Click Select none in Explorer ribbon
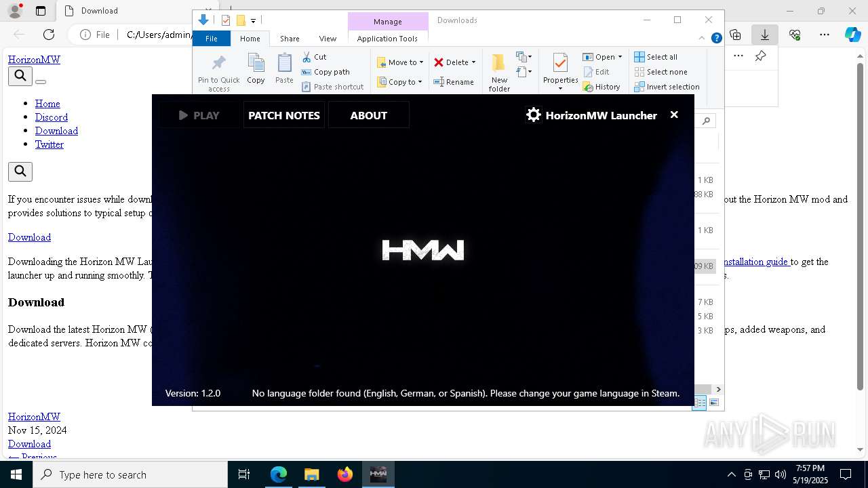The height and width of the screenshot is (488, 868). [660, 72]
